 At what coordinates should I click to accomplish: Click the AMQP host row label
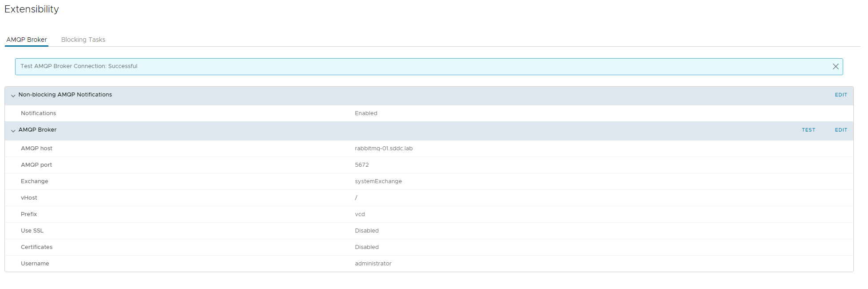[36, 149]
